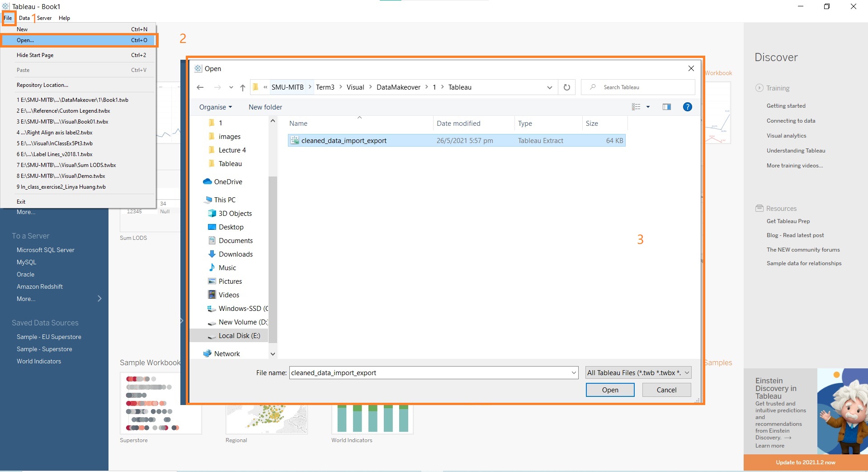The width and height of the screenshot is (868, 472).
Task: Open the Organise dropdown menu
Action: tap(216, 107)
